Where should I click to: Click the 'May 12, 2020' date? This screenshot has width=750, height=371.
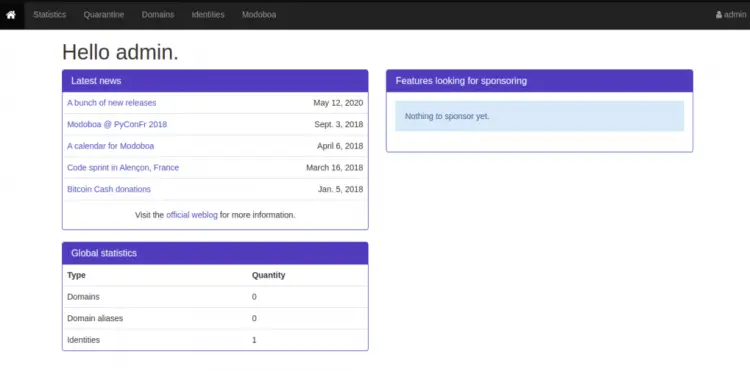point(338,103)
